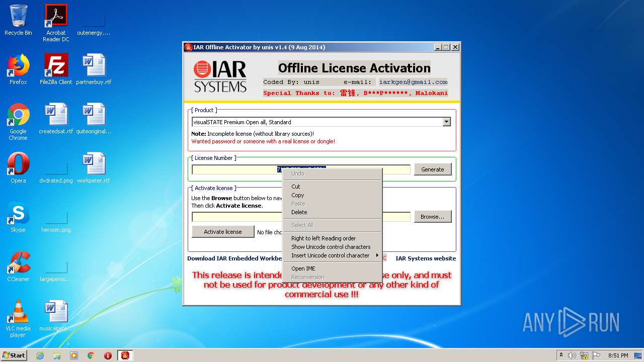Click the iarkgen@gmail.com email link
644x362 pixels.
[x=413, y=82]
